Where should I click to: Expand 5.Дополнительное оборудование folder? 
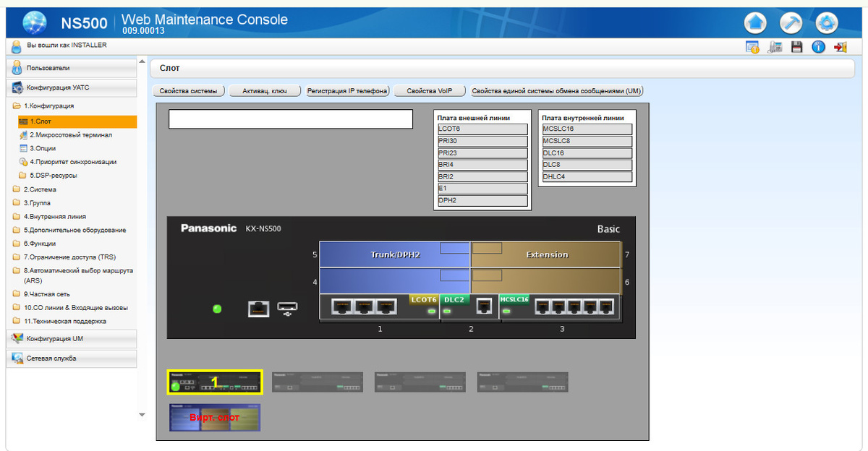click(x=69, y=230)
